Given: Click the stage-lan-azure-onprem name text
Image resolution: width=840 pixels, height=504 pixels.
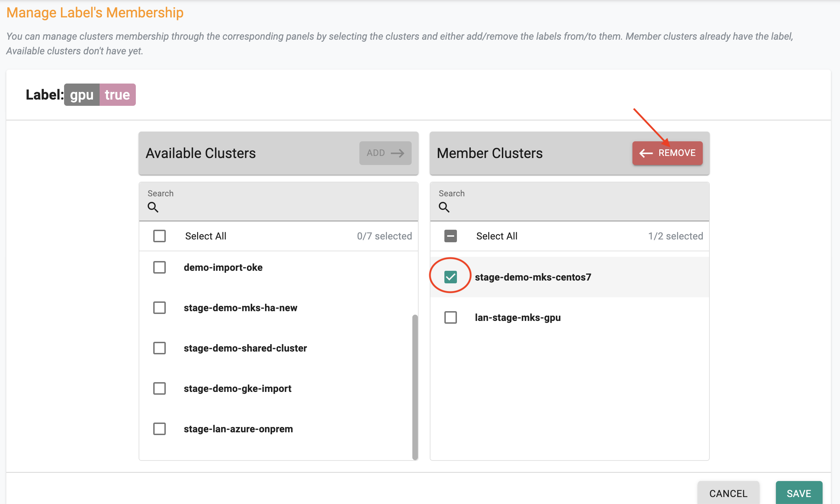Looking at the screenshot, I should pyautogui.click(x=238, y=429).
